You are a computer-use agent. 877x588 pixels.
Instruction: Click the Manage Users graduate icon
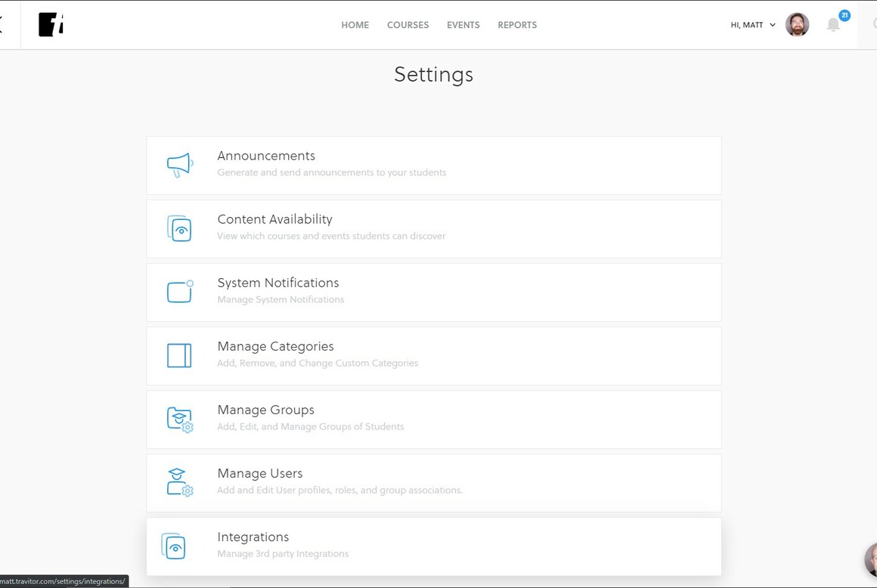point(180,482)
